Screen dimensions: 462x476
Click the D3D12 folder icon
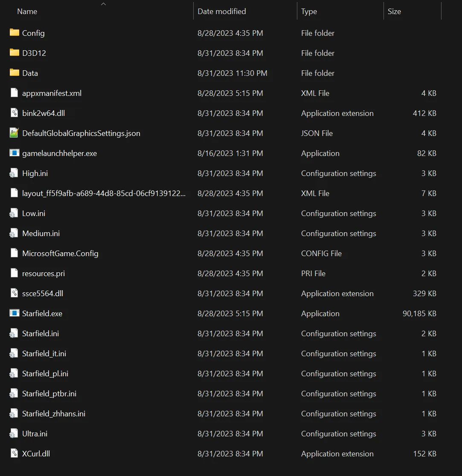(x=14, y=52)
